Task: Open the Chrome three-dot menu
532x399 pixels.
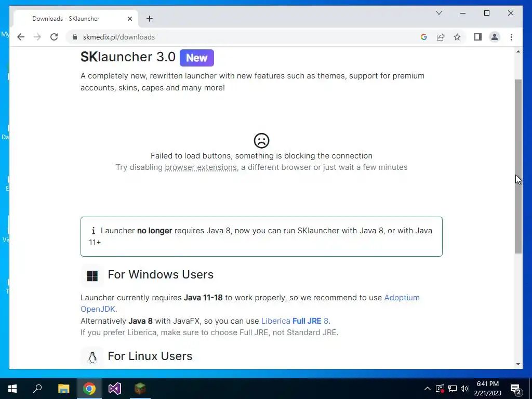Action: [511, 37]
